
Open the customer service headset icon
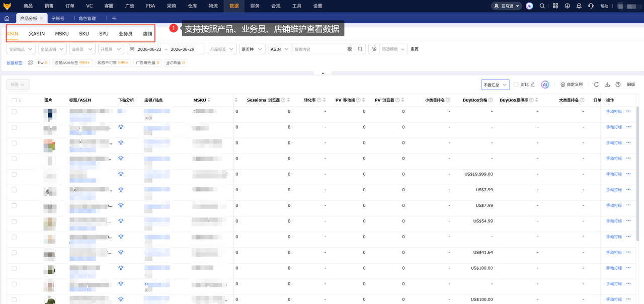591,6
